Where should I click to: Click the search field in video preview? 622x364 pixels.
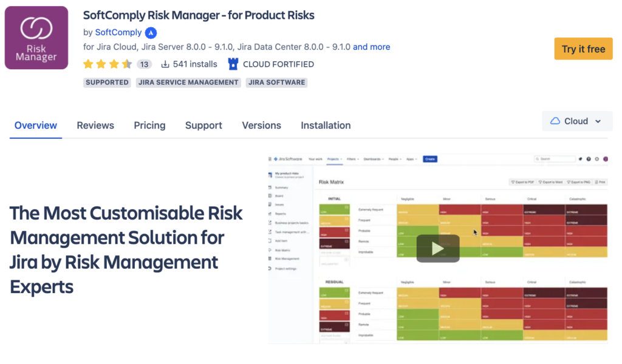(555, 159)
